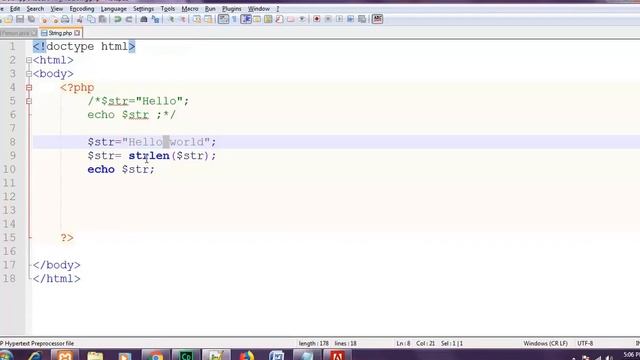Close the current document via toolbar Close icon

(44, 19)
